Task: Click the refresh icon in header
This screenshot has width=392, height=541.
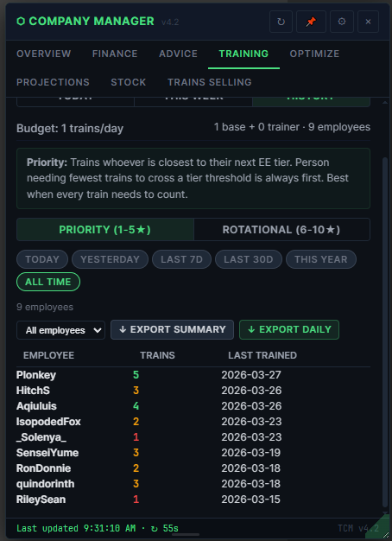Action: point(281,22)
